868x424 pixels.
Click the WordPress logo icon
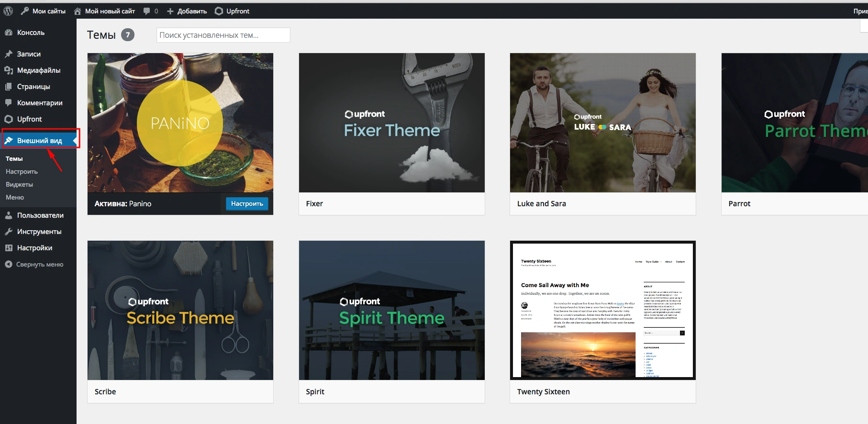click(8, 11)
